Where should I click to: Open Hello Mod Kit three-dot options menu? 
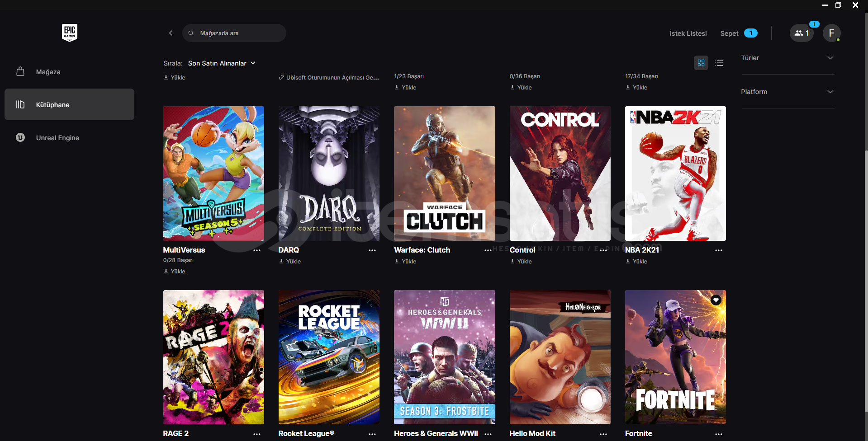603,434
